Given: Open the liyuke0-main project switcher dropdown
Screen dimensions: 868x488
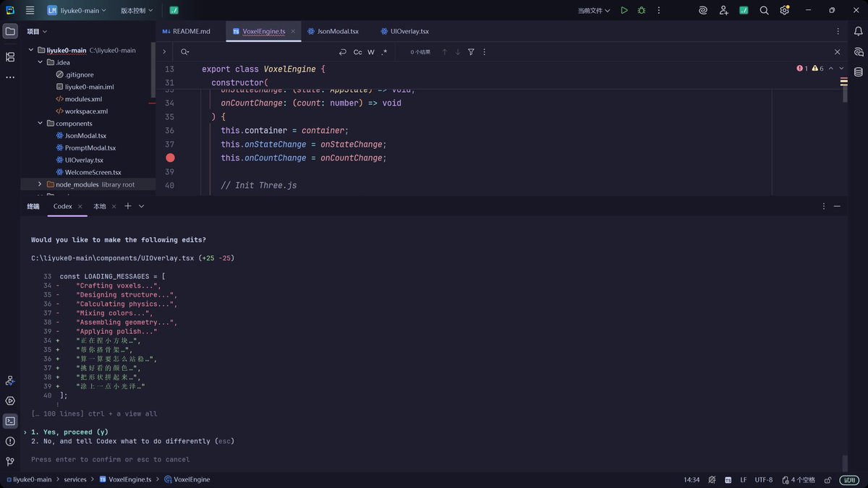Looking at the screenshot, I should coord(77,10).
